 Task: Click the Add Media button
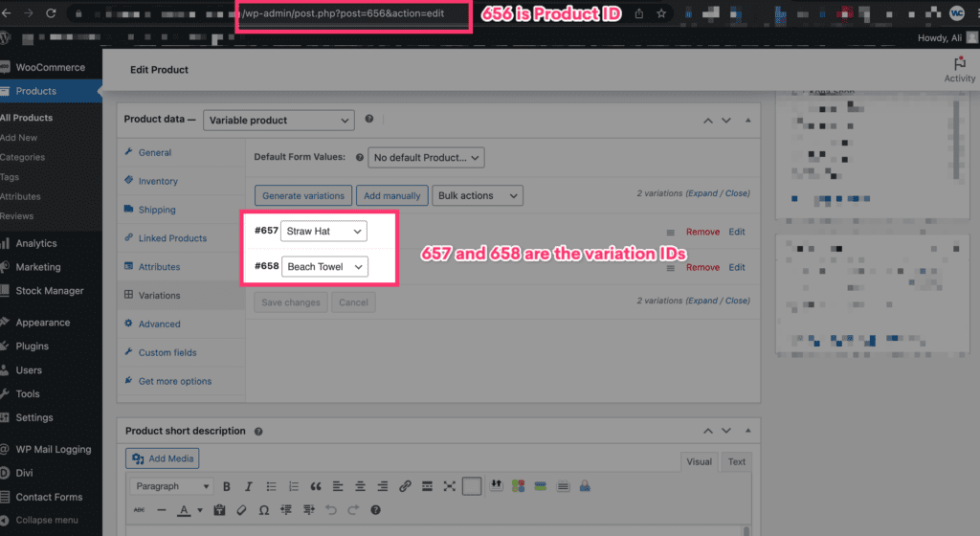(x=163, y=458)
